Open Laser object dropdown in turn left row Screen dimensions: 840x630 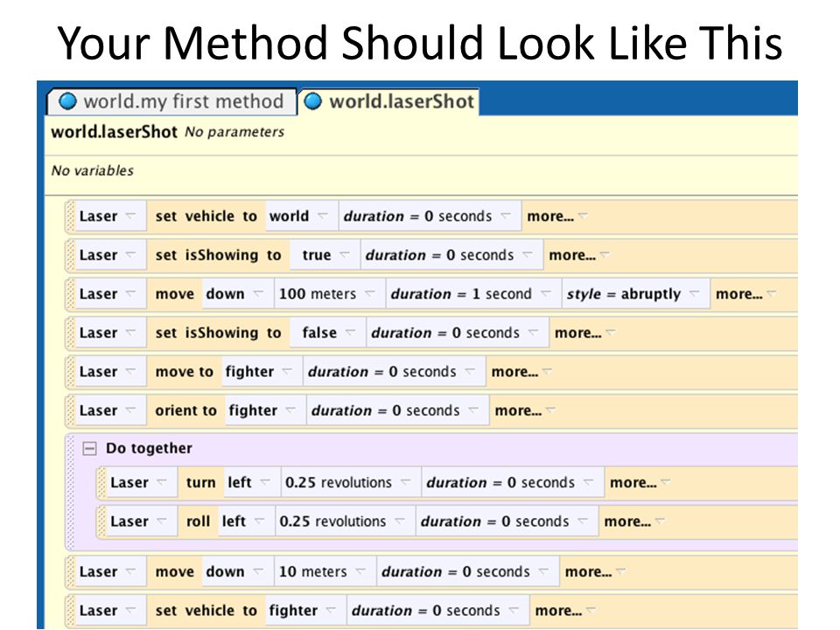(x=142, y=482)
